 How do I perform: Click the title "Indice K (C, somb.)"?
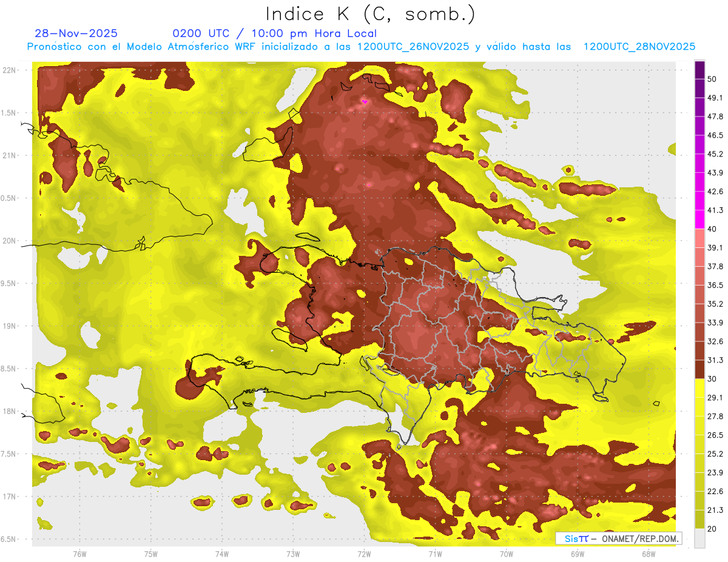tap(371, 15)
